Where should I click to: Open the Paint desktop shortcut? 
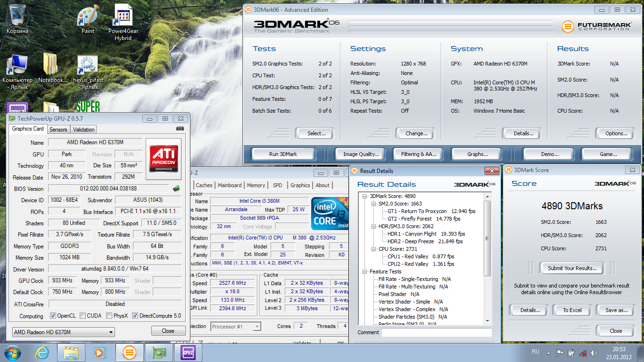(x=88, y=19)
